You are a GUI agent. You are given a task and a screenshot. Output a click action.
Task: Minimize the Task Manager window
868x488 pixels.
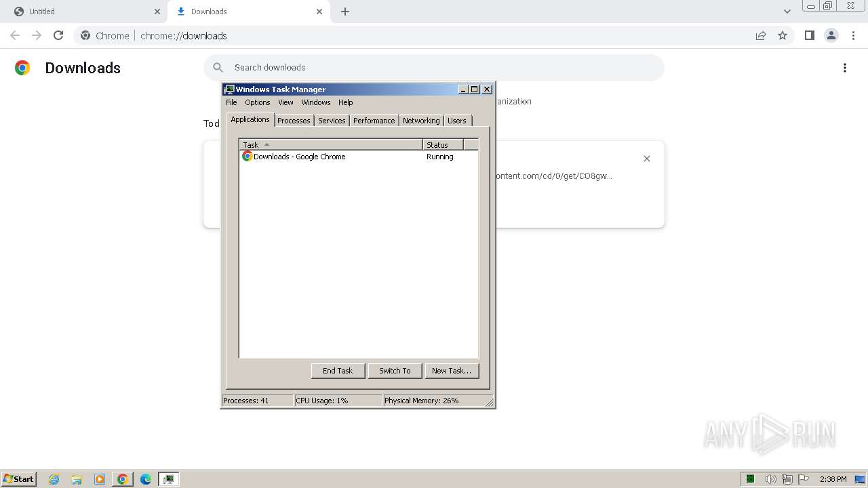click(x=464, y=89)
